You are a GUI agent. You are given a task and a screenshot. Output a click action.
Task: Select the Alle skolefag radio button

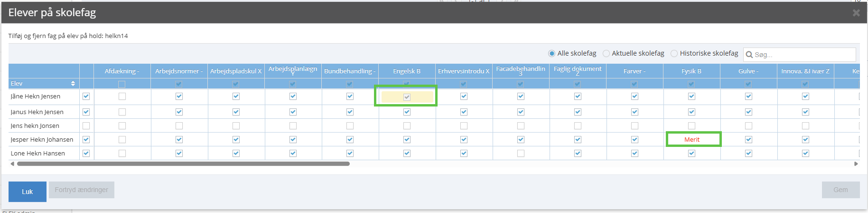point(551,53)
